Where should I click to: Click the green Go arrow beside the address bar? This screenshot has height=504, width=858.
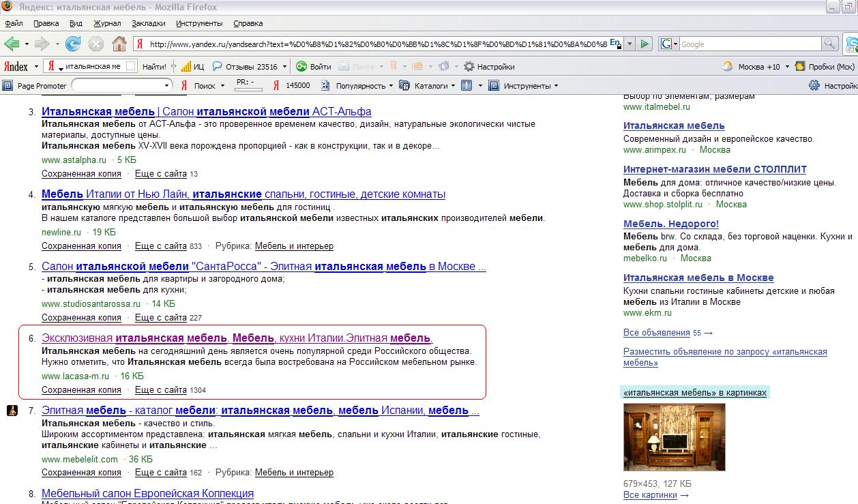coord(645,44)
